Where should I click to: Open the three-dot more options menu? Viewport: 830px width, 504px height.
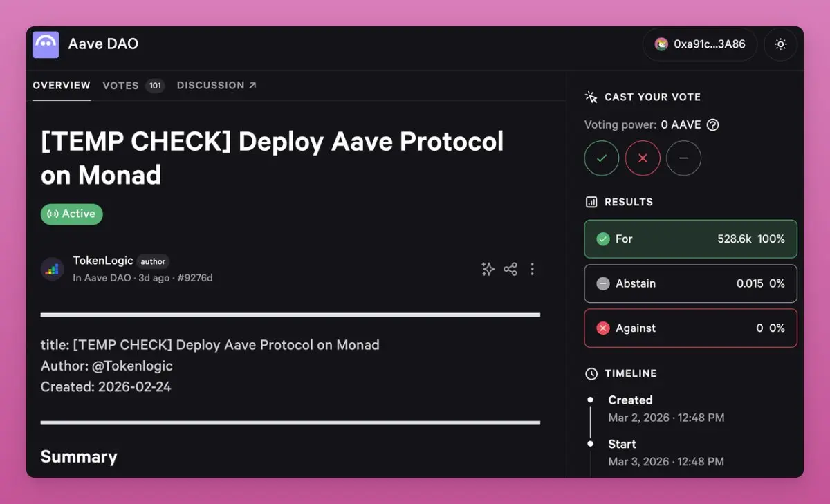[532, 269]
